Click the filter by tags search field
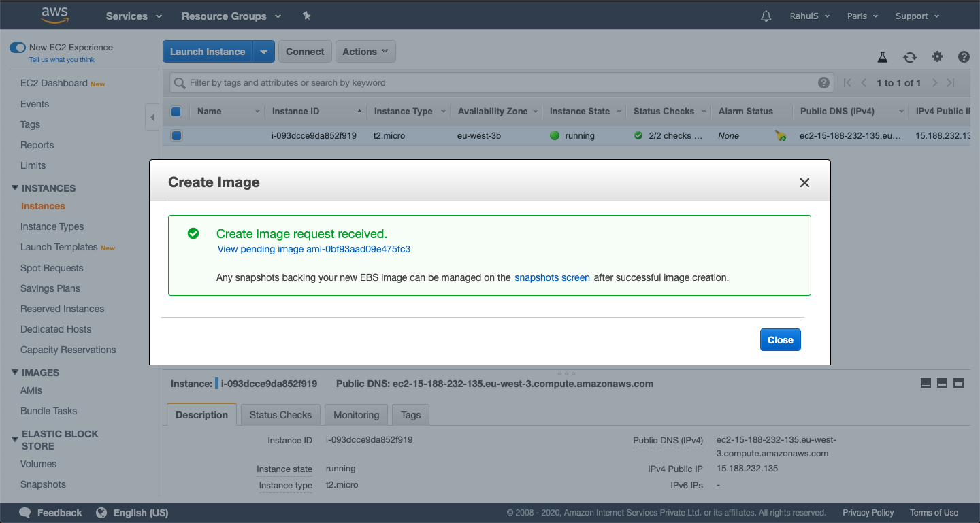Screen dimensions: 980x523 point(476,82)
